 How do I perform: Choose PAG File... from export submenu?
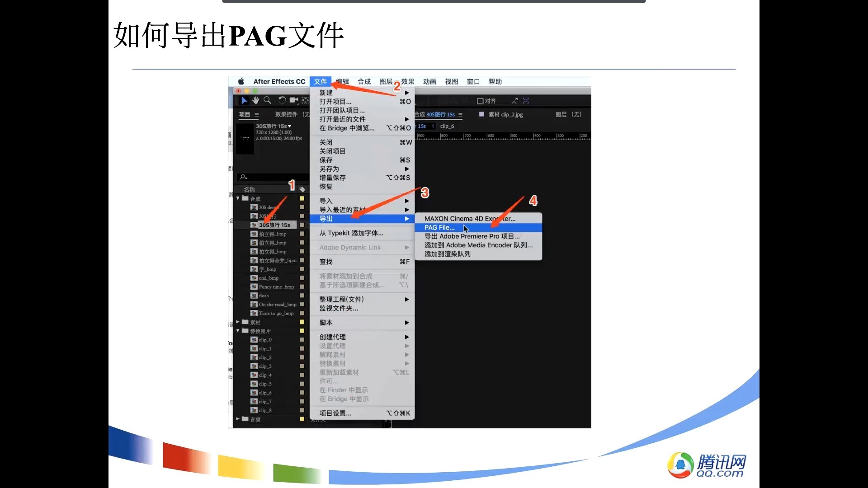pyautogui.click(x=478, y=228)
